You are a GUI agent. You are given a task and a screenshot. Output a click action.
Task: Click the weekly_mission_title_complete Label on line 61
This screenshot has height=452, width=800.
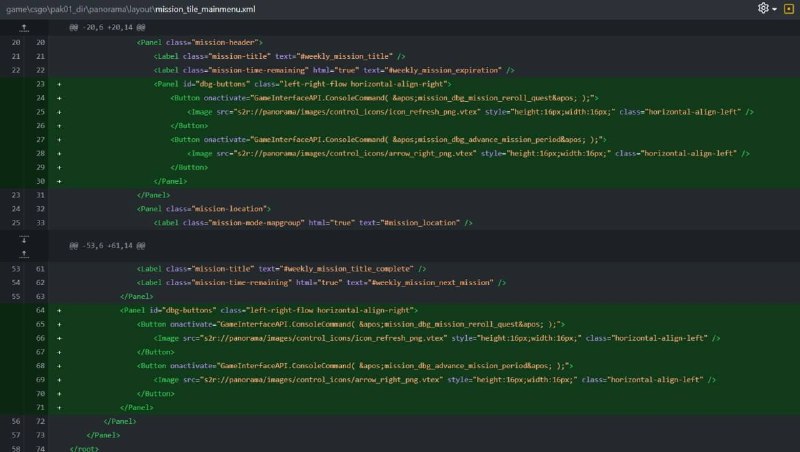tap(281, 269)
